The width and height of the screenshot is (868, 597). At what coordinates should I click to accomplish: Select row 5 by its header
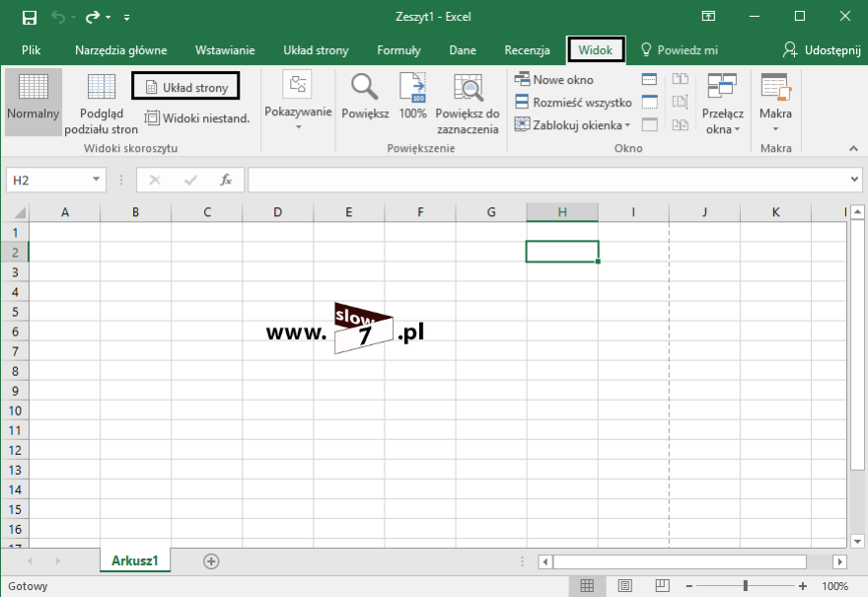(x=15, y=312)
